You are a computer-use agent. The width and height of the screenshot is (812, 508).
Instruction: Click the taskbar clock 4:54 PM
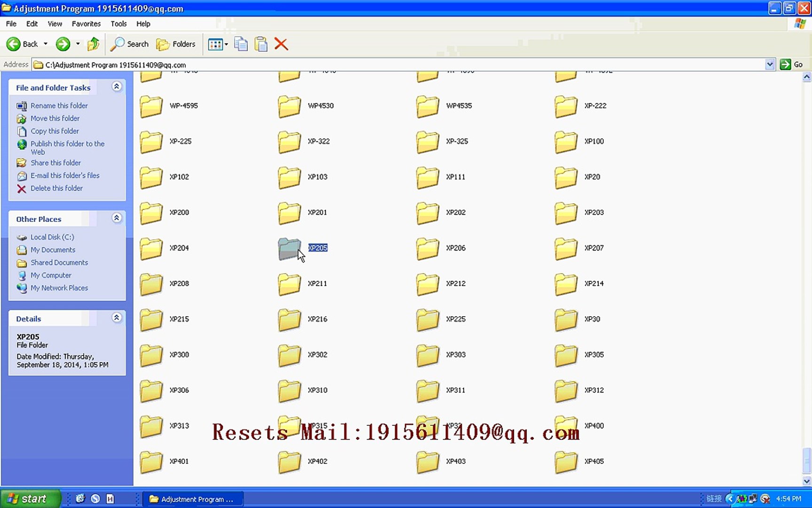(x=789, y=499)
